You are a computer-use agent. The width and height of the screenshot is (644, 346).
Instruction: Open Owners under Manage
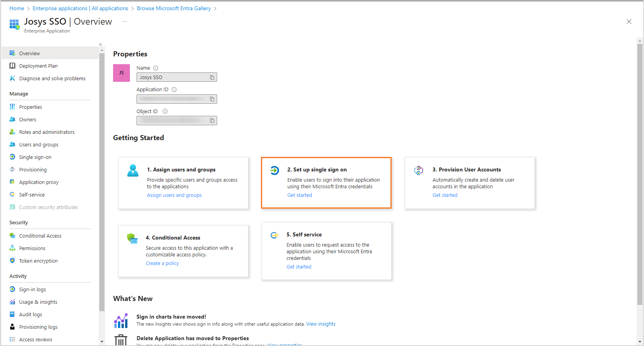50,119
